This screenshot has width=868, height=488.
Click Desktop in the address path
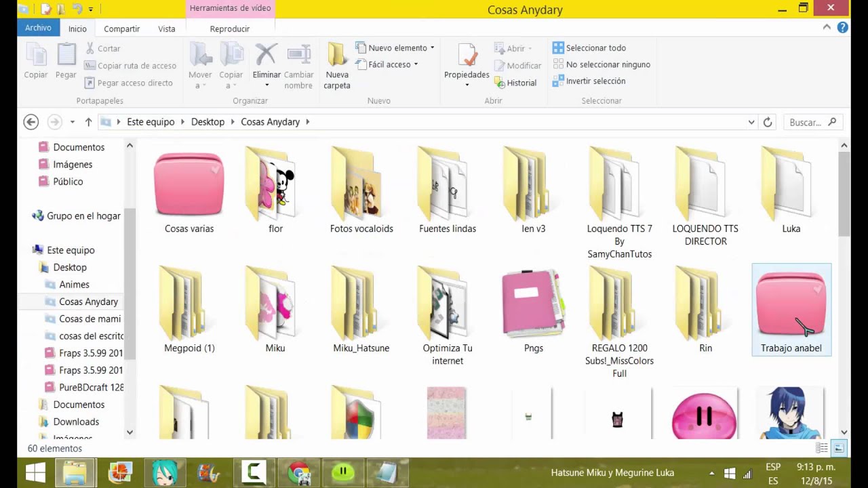coord(208,122)
